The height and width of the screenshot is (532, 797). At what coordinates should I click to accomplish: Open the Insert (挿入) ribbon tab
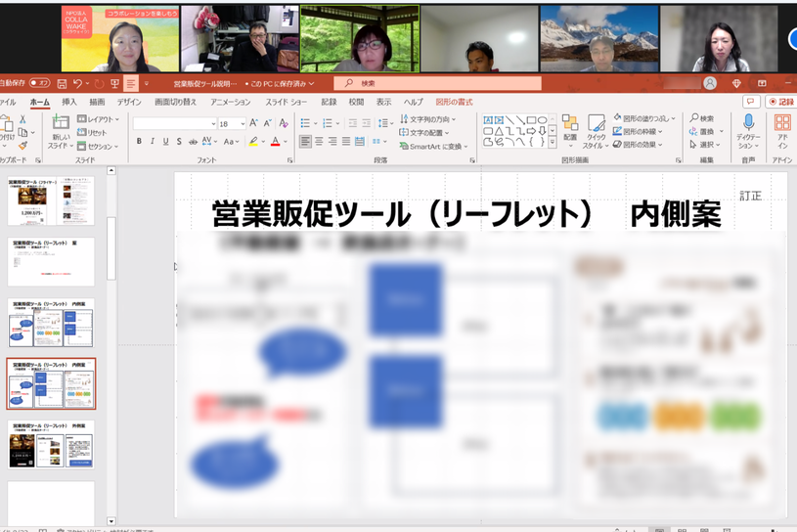(69, 102)
